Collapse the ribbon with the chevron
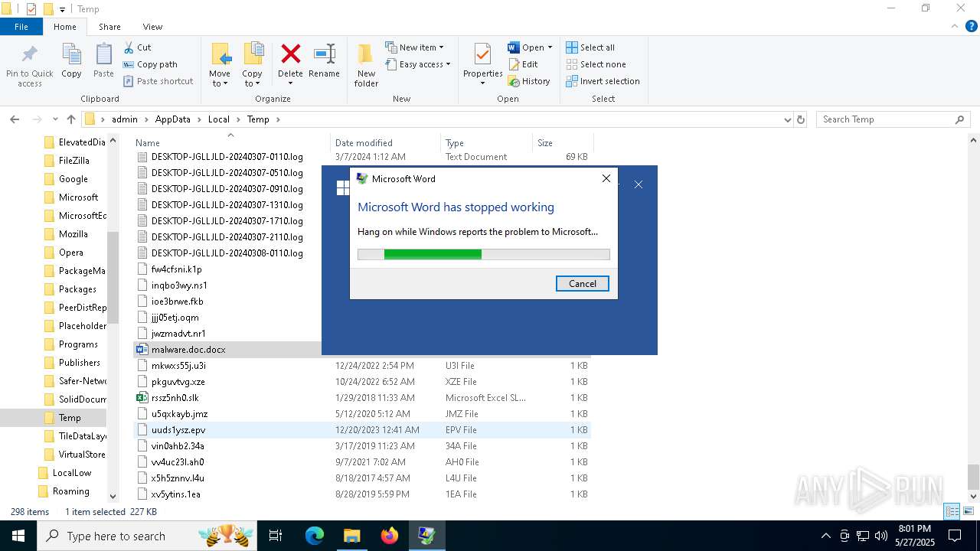980x551 pixels. click(x=955, y=27)
